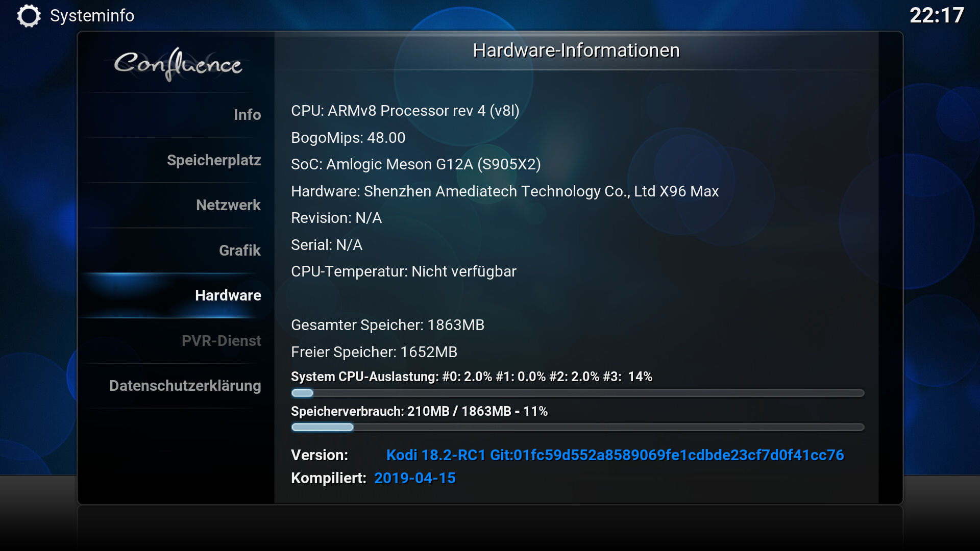Click the Systeminfo title text
This screenshot has width=980, height=551.
click(92, 16)
